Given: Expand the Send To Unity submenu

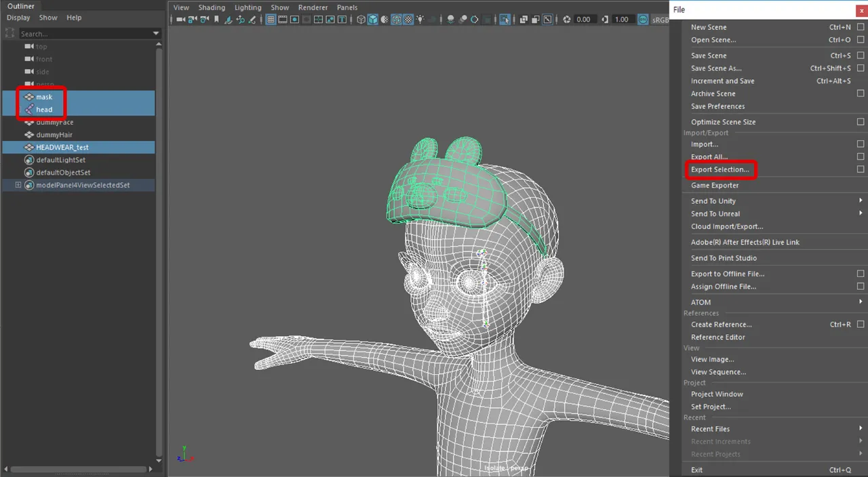Looking at the screenshot, I should pos(713,201).
